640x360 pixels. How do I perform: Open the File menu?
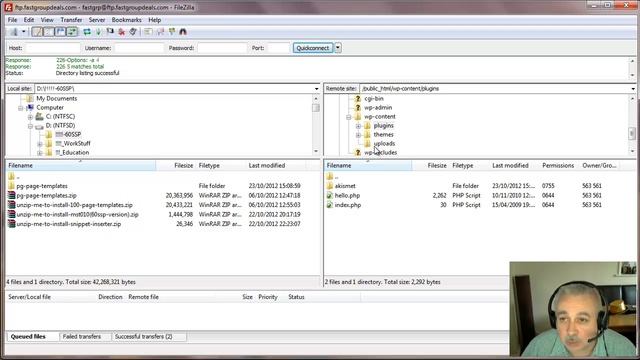12,20
